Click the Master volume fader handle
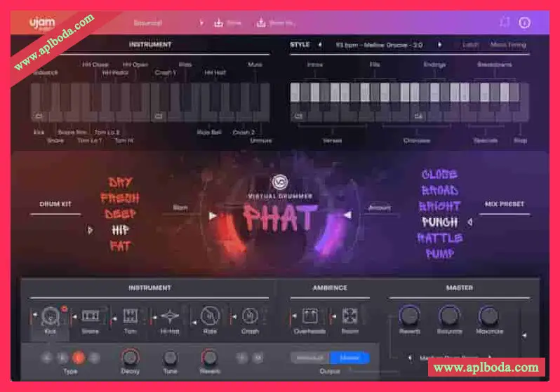 [x=524, y=336]
